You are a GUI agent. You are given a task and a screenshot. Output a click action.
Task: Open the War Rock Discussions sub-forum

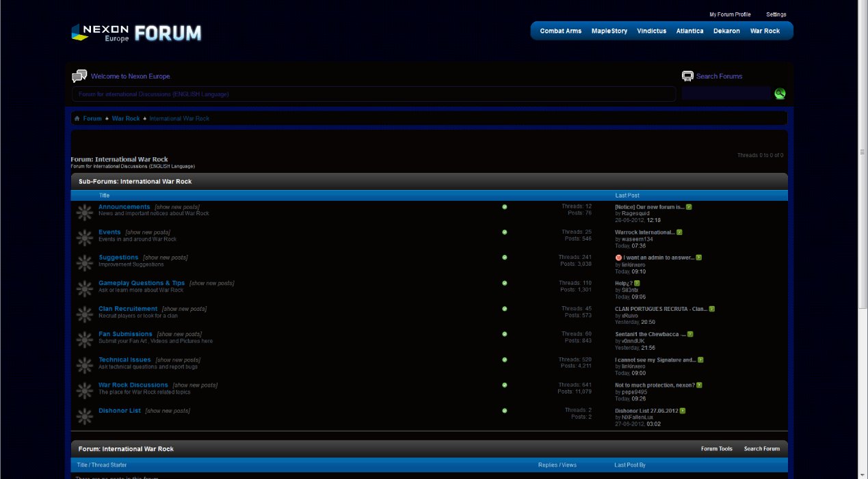pos(133,385)
